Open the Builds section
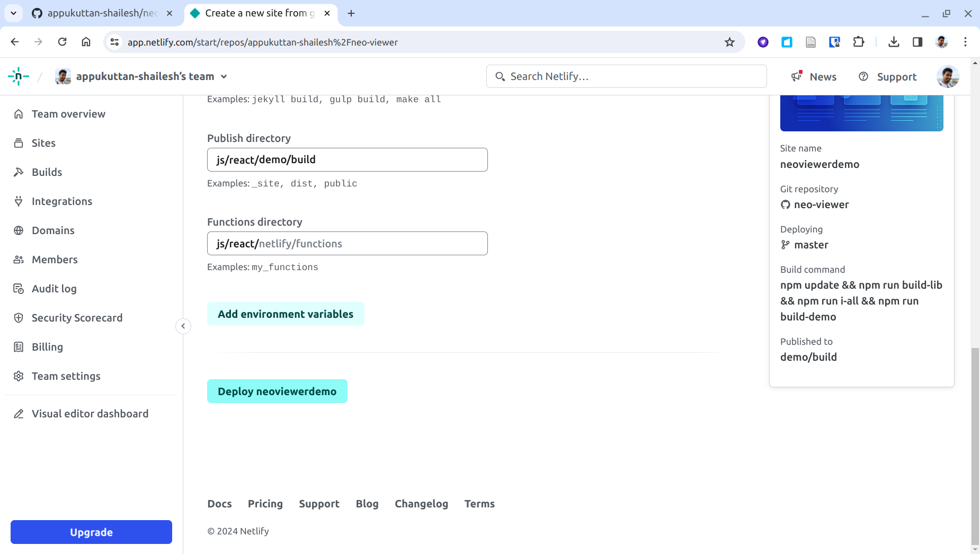The width and height of the screenshot is (980, 554). pyautogui.click(x=48, y=172)
